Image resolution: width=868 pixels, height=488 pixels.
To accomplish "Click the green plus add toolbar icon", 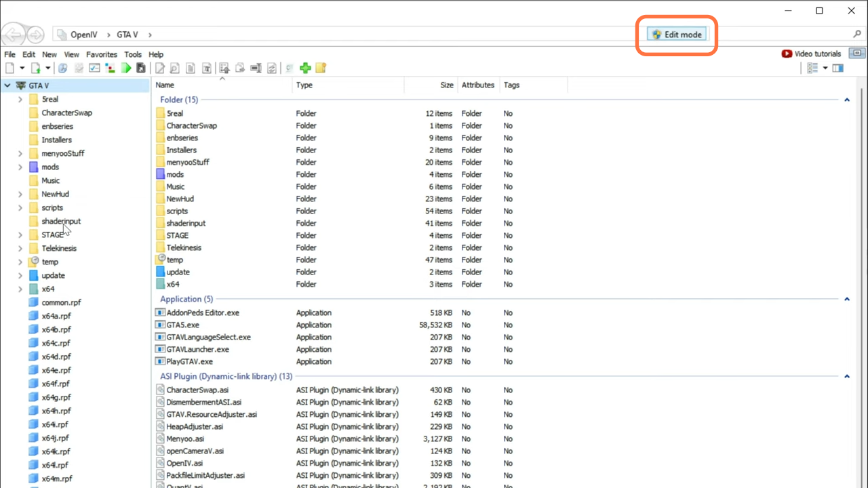I will 305,68.
